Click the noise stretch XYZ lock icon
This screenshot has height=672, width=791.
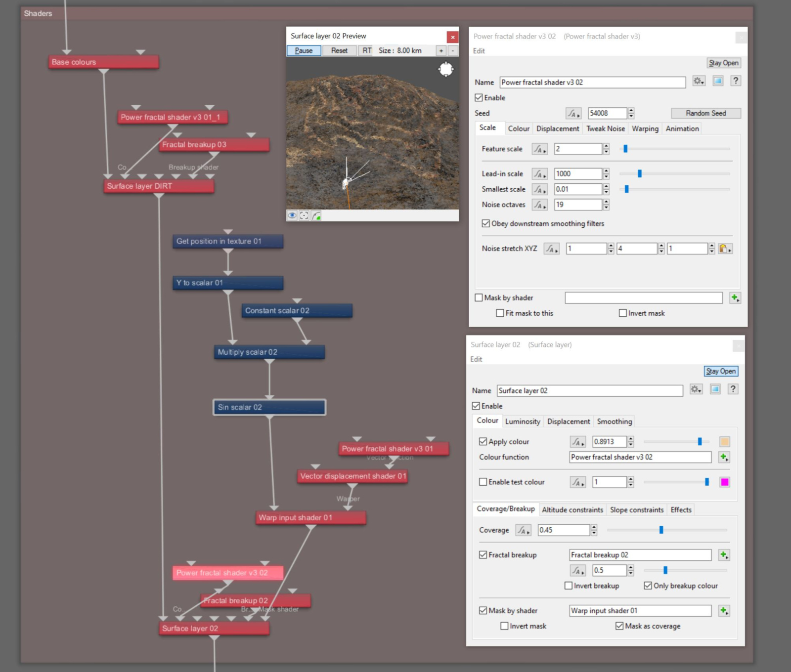pos(725,249)
